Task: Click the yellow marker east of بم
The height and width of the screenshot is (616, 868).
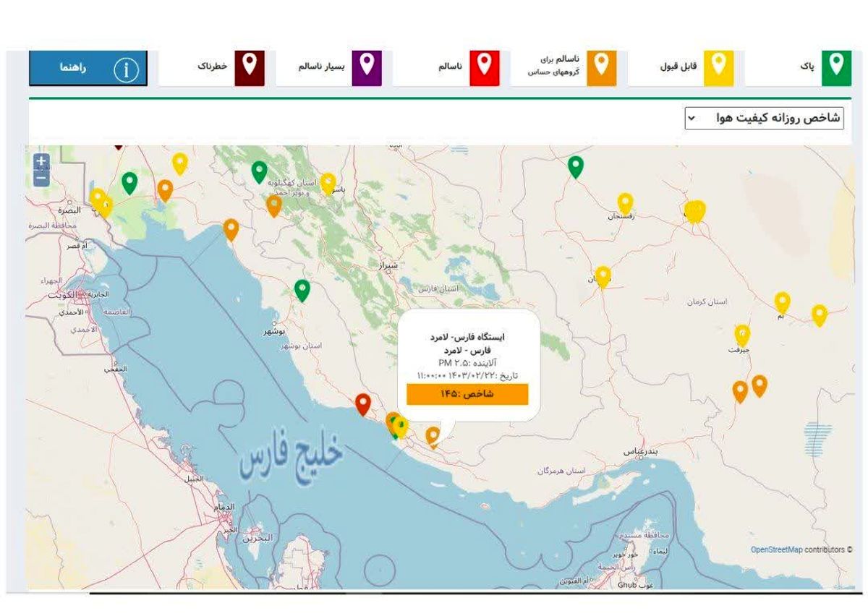Action: (819, 315)
